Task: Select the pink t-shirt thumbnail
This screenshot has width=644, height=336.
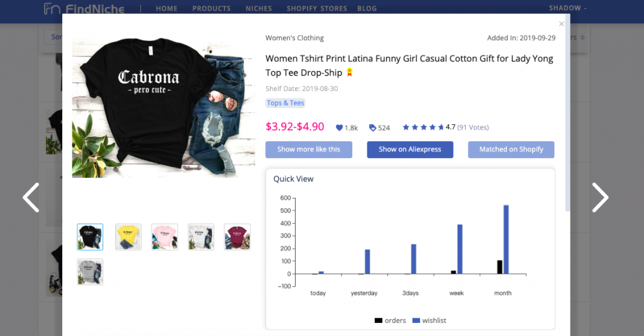Action: pos(164,237)
